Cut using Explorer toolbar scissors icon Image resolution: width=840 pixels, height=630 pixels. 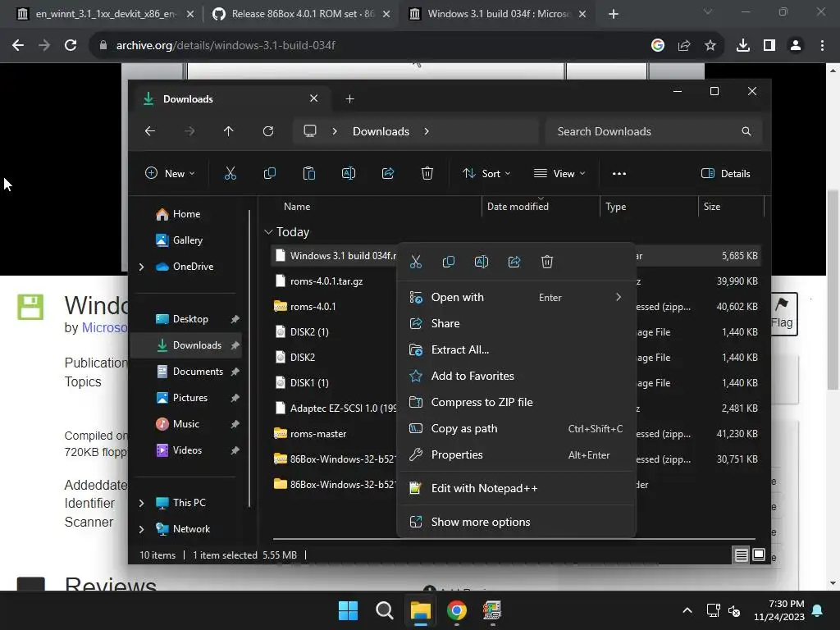[x=231, y=174]
